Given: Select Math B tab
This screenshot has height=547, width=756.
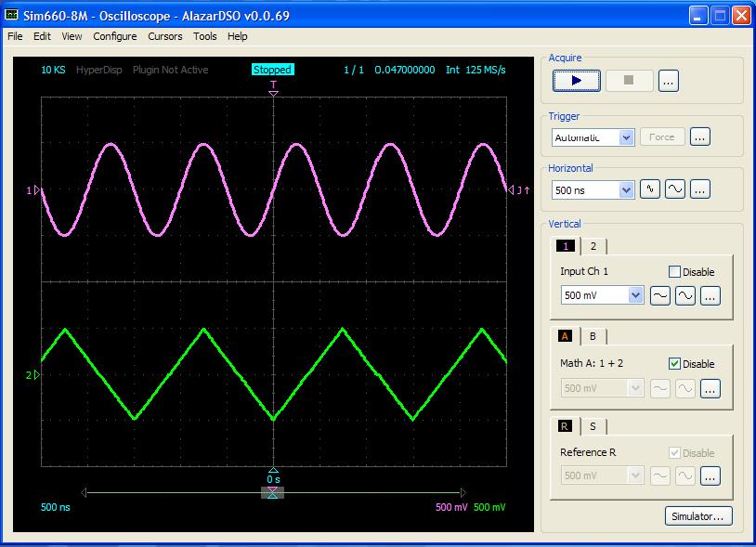Looking at the screenshot, I should (593, 336).
